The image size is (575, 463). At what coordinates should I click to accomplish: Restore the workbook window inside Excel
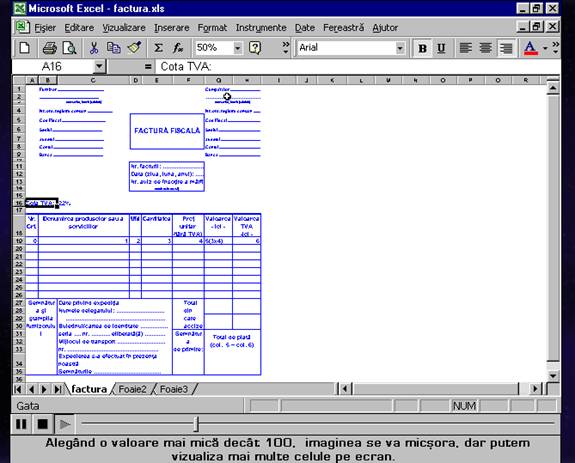537,27
